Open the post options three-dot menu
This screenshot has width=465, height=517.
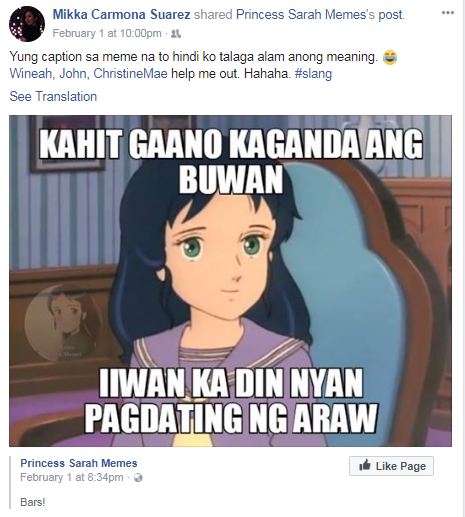pos(448,13)
